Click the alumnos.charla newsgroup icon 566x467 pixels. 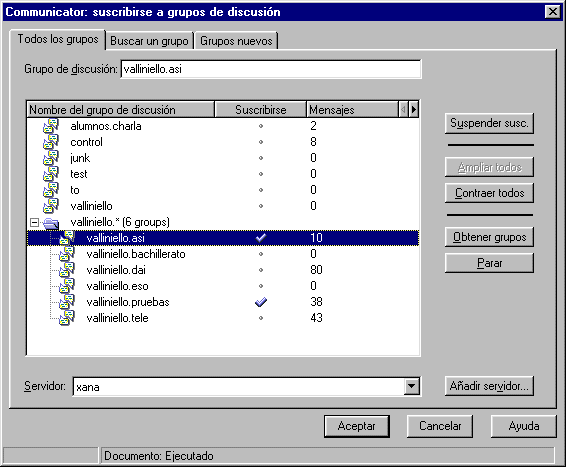tap(51, 126)
